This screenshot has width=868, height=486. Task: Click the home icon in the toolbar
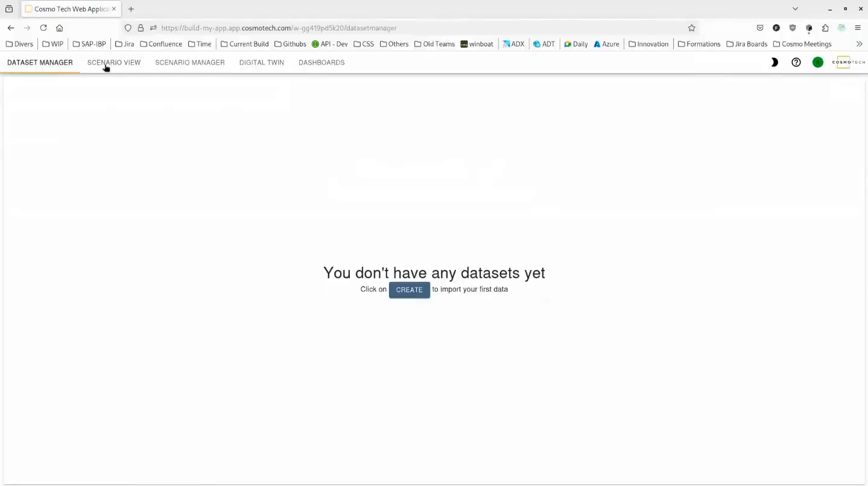coord(59,28)
